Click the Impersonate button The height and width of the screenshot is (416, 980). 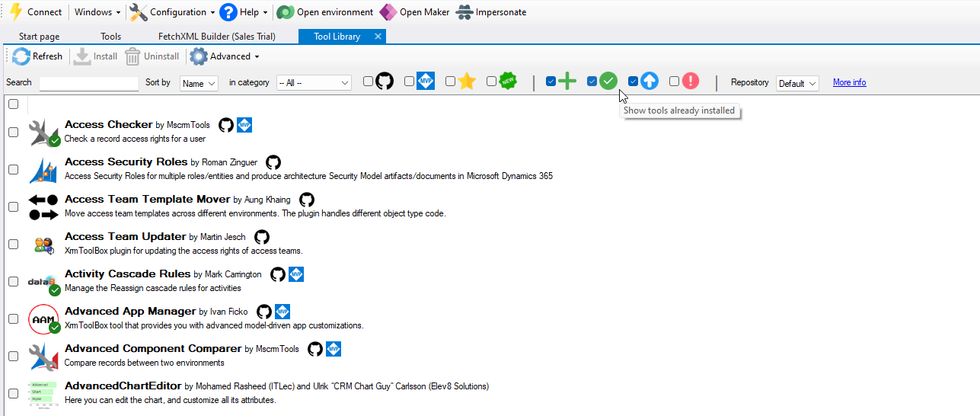coord(491,12)
